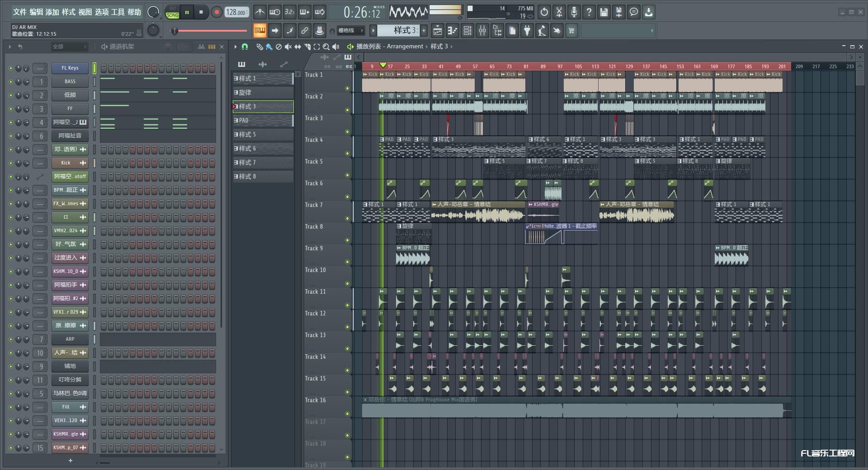Image resolution: width=868 pixels, height=470 pixels.
Task: Click the BASS channel button
Action: 70,82
